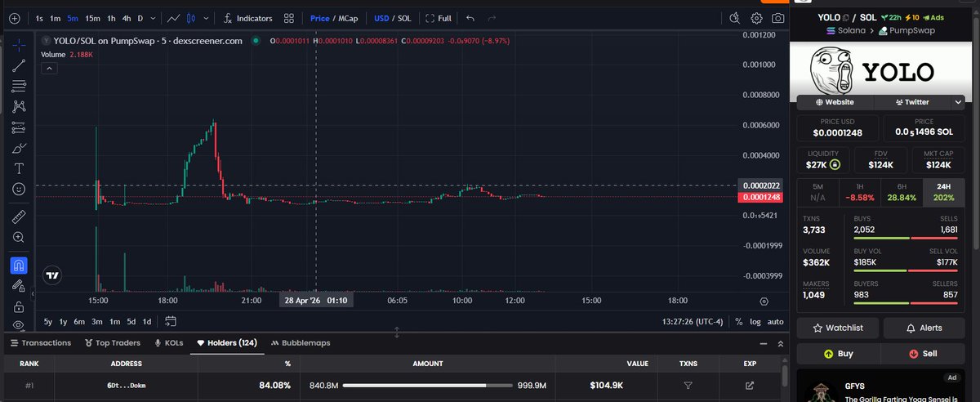
Task: Open the price scale settings gear
Action: [x=764, y=301]
